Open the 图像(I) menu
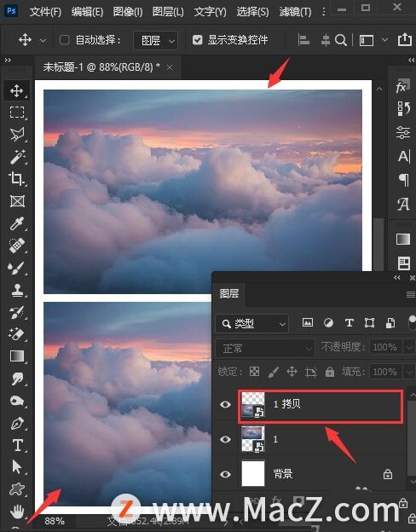 128,12
